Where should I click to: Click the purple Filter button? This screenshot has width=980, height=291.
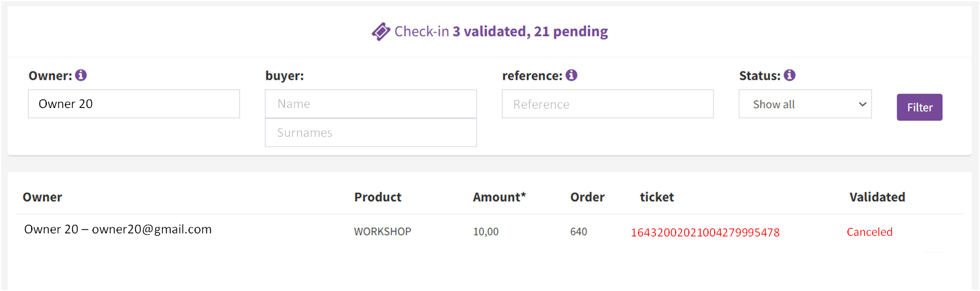click(x=919, y=107)
